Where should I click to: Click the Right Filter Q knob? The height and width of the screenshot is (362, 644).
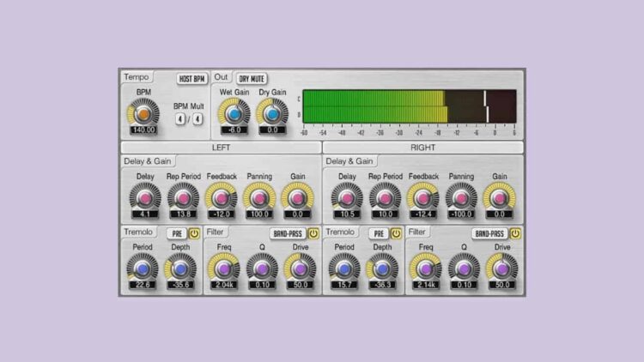[x=464, y=268]
